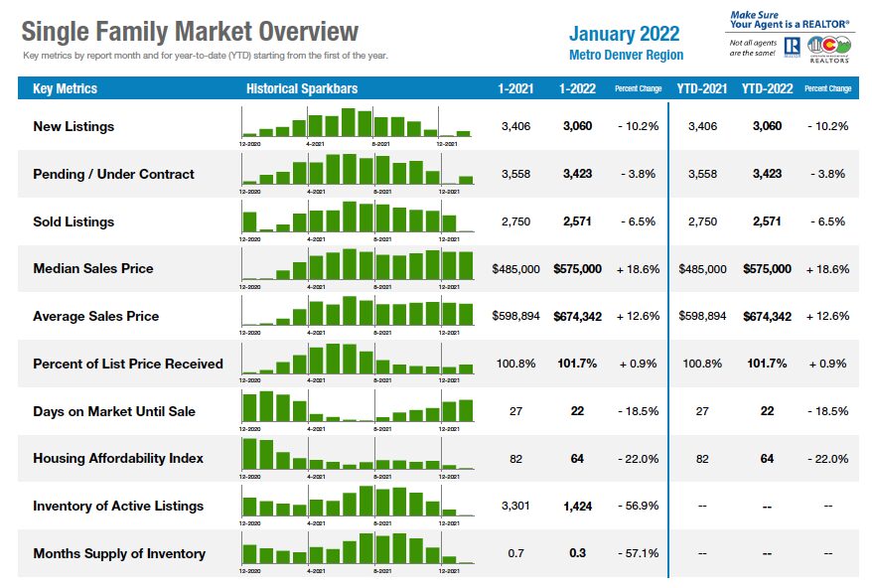The width and height of the screenshot is (872, 588).
Task: Select the New Listings sparkbar chart
Action: pos(357,126)
